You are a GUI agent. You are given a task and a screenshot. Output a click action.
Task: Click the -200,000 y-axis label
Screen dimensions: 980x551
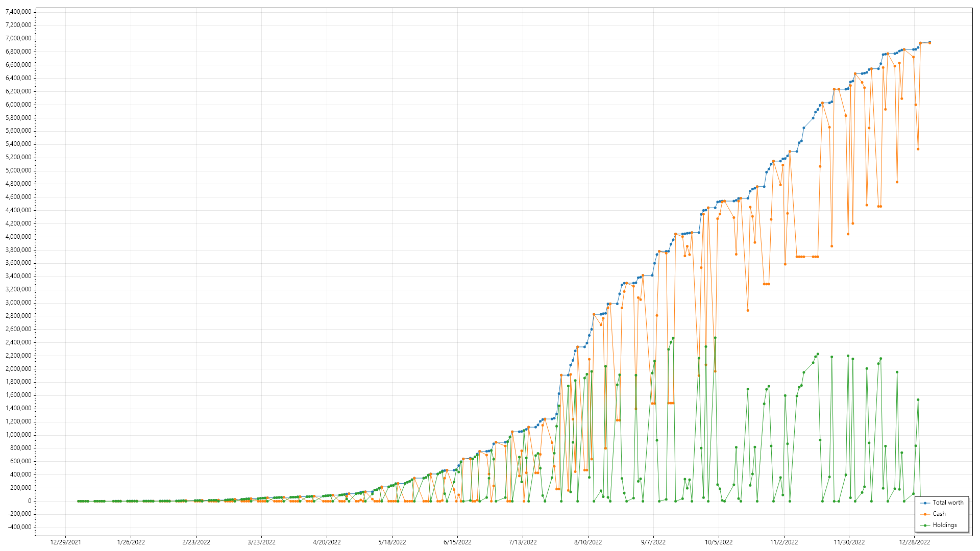[19, 514]
